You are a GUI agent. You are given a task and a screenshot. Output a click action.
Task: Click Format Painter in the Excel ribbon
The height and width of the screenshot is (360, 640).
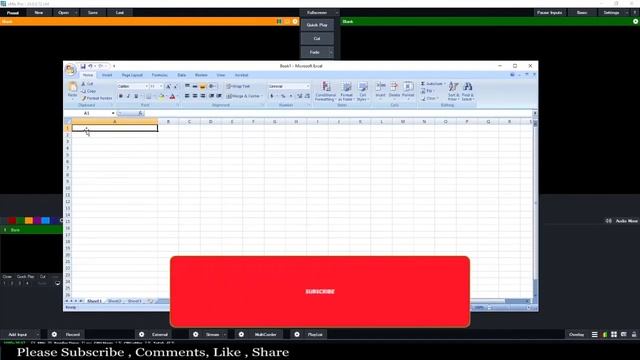[x=97, y=98]
